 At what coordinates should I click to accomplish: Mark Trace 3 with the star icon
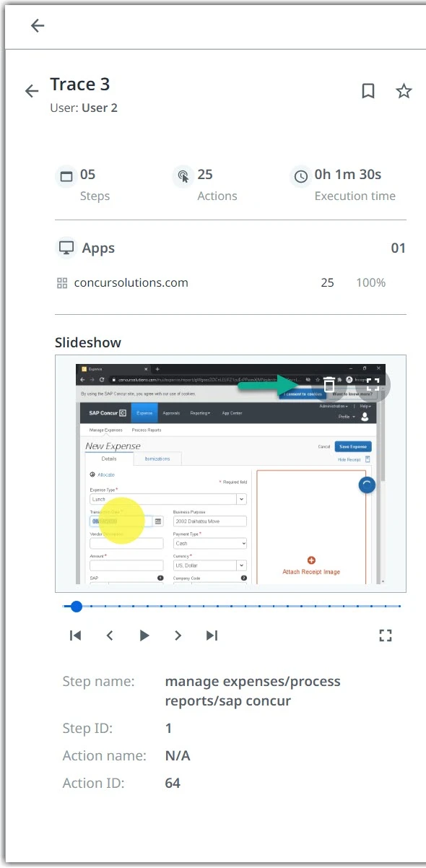[404, 91]
